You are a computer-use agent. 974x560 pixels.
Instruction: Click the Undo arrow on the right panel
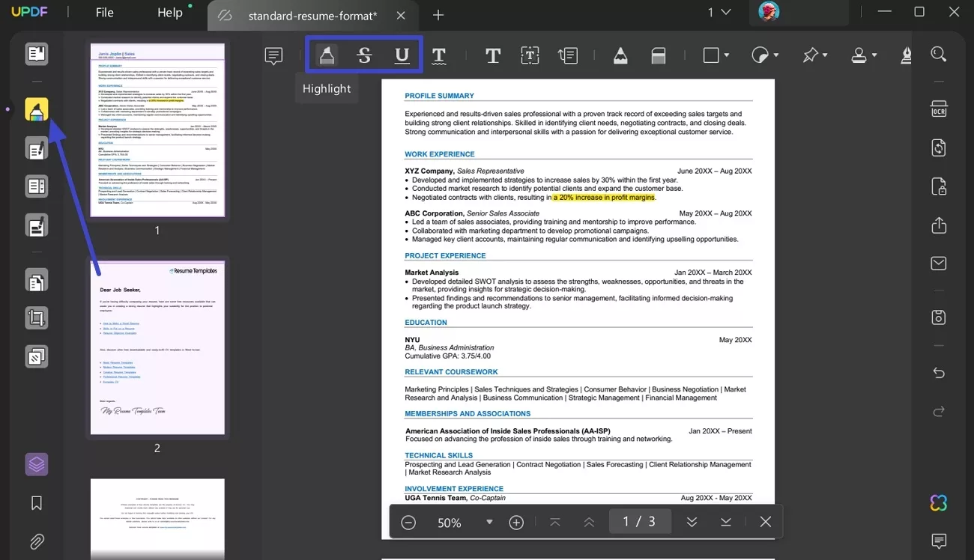(938, 372)
